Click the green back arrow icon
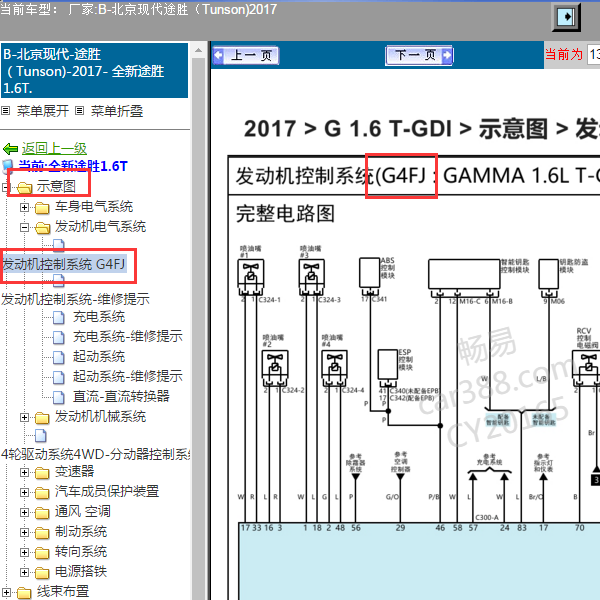This screenshot has width=600, height=600. coord(10,148)
